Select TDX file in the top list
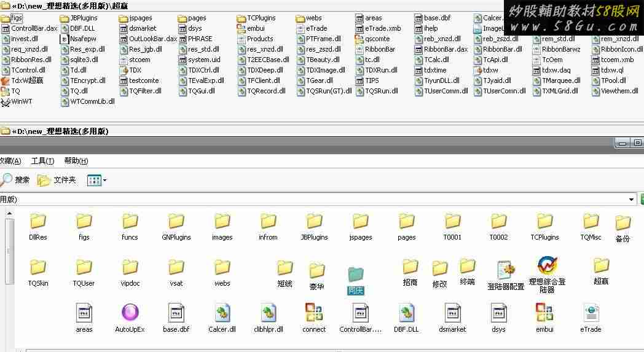This screenshot has width=644, height=352. click(x=131, y=70)
